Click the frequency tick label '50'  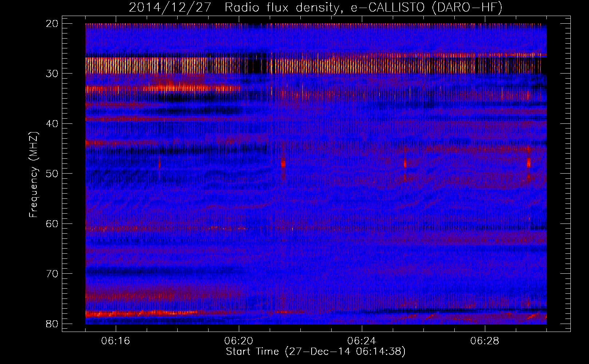[x=52, y=174]
